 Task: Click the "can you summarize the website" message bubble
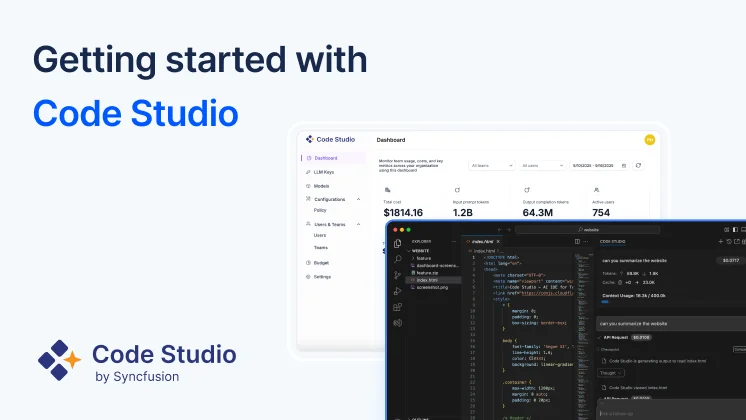pos(671,323)
